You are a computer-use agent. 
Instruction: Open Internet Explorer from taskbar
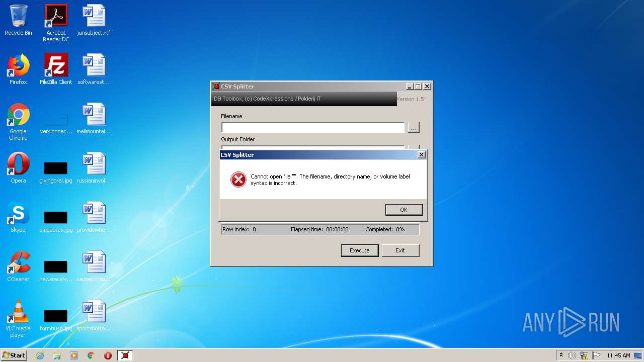click(40, 355)
